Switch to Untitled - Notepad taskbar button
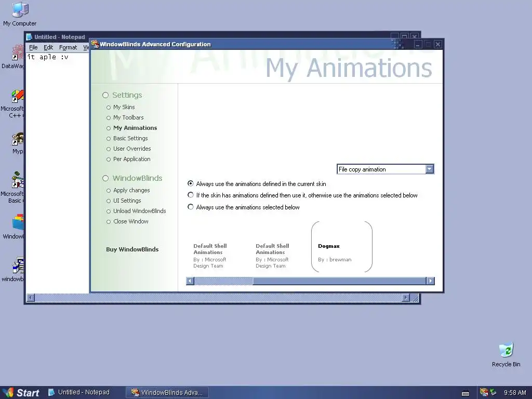The image size is (532, 399). click(80, 392)
